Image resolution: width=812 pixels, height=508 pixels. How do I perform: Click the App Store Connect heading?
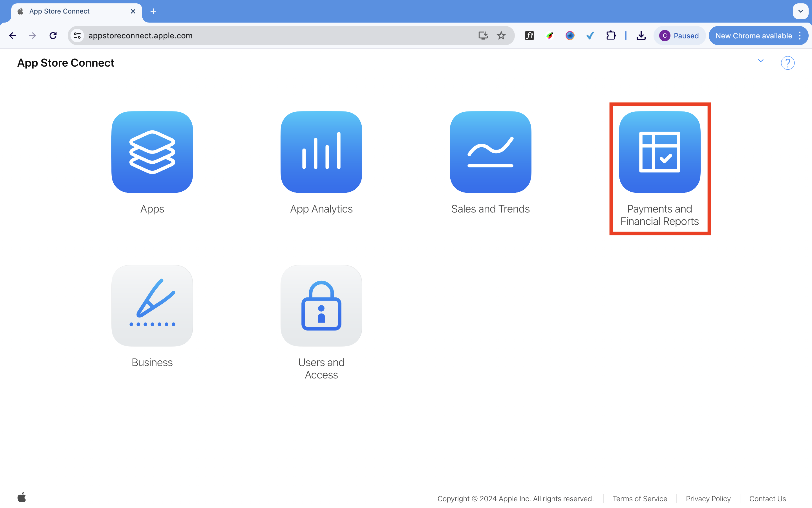pos(66,63)
